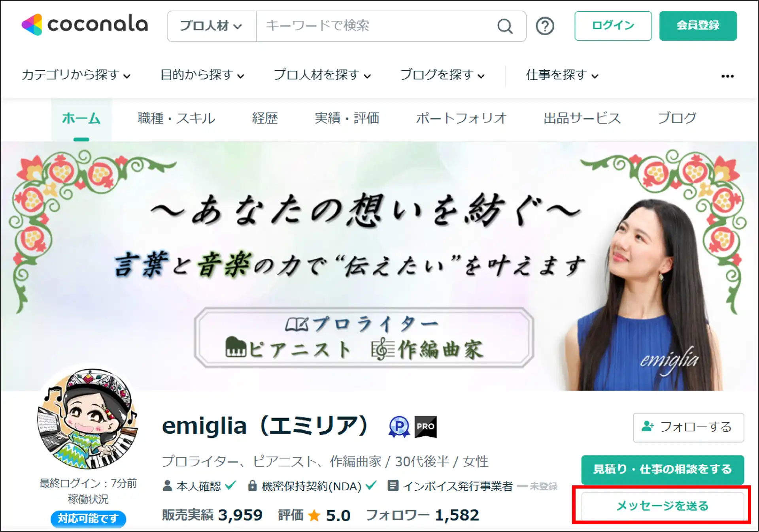Switch to the 実績・評価 tab

(x=347, y=118)
